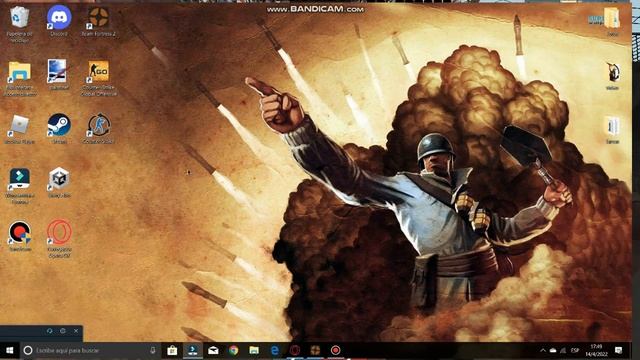Close the small dark panel above the taskbar
Viewport: 640px width, 360px height.
click(x=76, y=331)
